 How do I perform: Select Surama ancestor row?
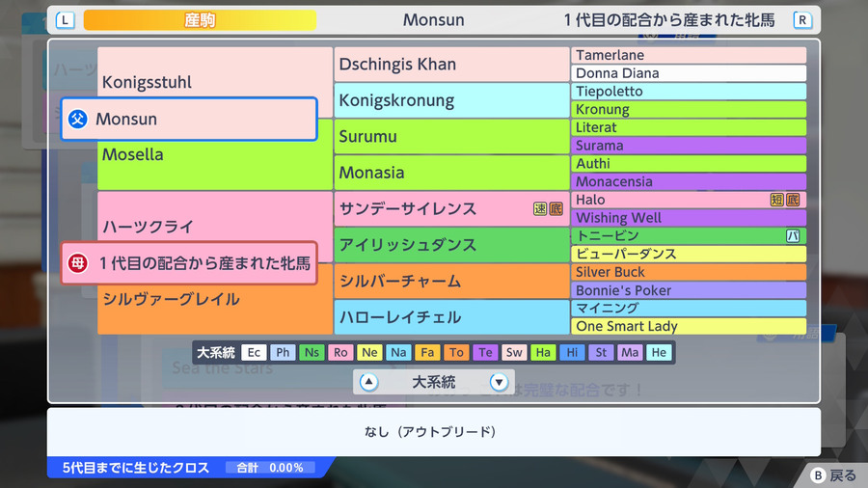point(689,146)
